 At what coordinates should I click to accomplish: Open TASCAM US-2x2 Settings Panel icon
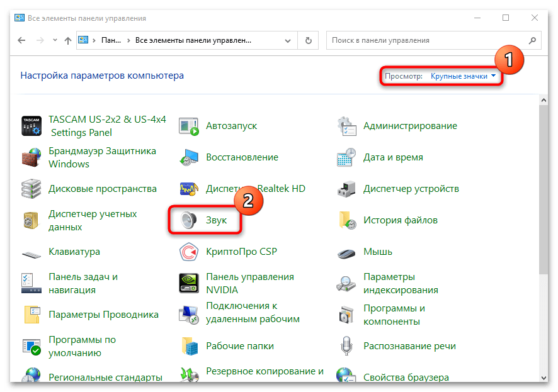tap(31, 126)
